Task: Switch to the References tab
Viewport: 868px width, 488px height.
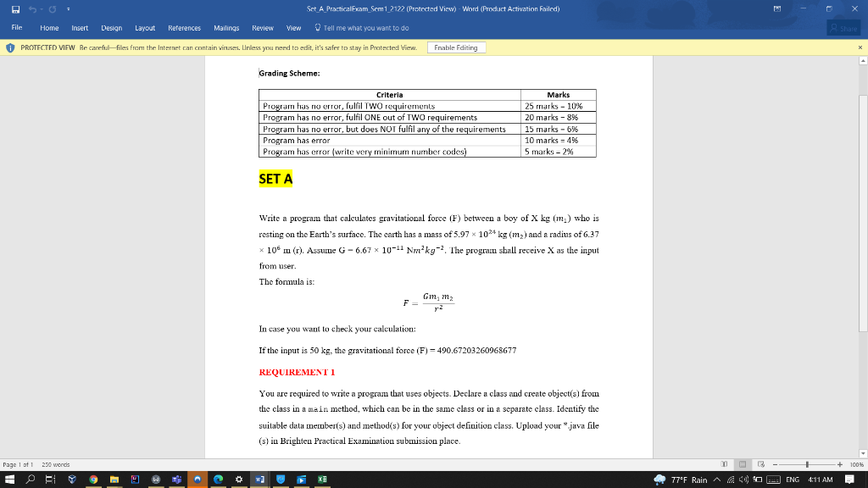Action: pos(184,28)
